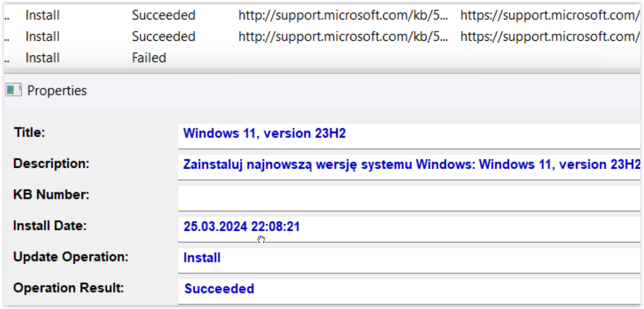Click the Update Operation field showing Install
The height and width of the screenshot is (309, 644).
point(409,258)
